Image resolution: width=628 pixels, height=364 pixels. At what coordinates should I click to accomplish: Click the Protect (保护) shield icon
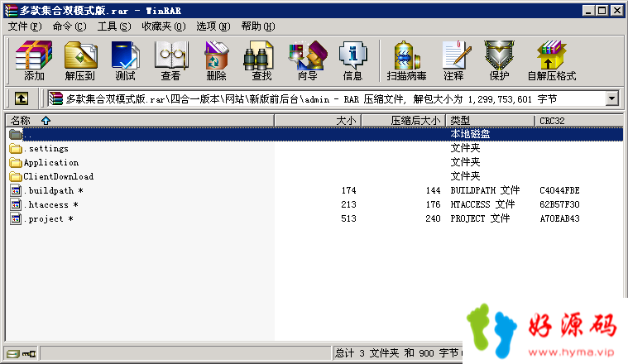pos(499,60)
